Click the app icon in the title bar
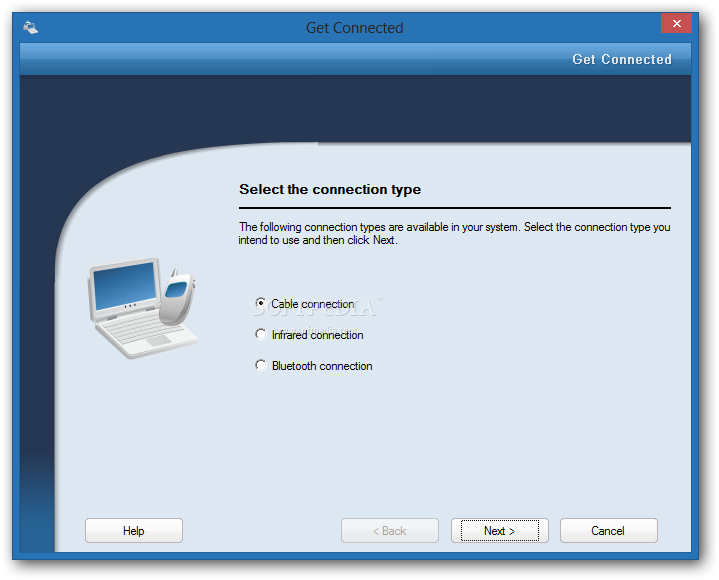 pos(31,28)
